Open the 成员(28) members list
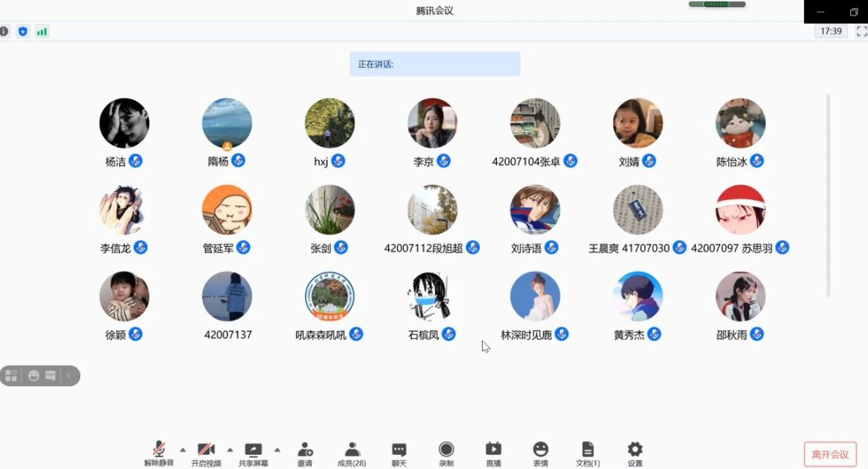This screenshot has width=868, height=469. (x=351, y=453)
